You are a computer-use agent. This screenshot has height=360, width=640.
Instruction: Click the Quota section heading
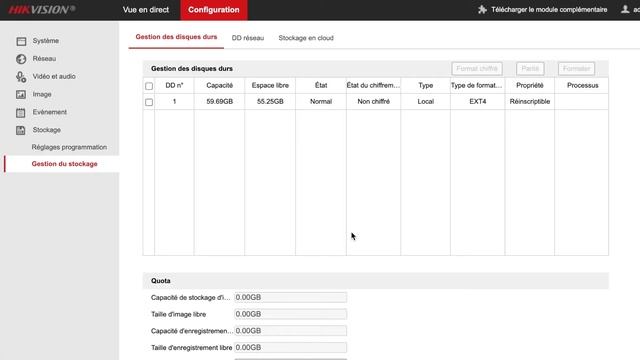click(161, 281)
